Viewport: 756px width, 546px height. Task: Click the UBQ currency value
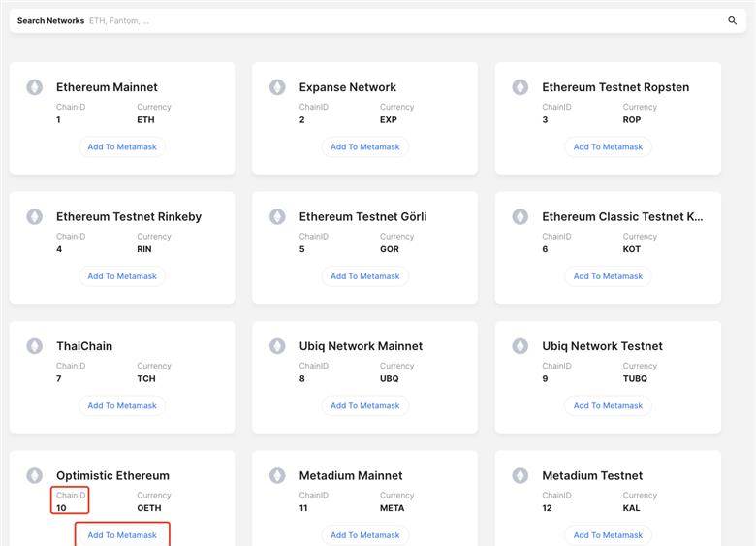390,378
